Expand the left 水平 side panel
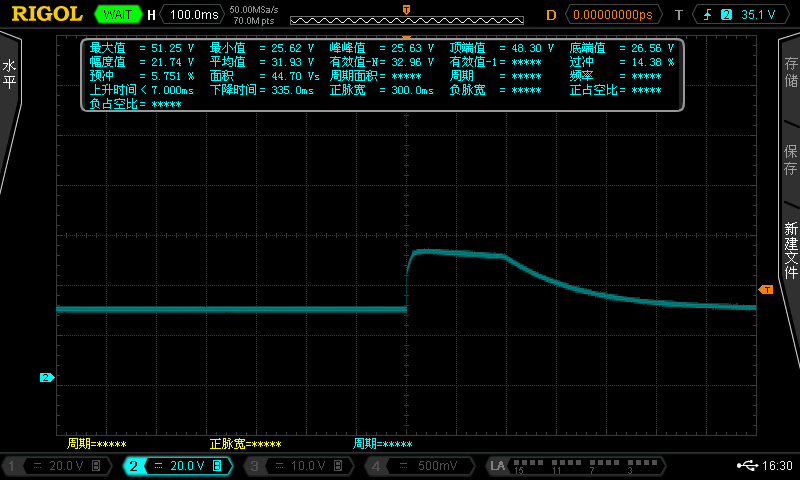800x480 pixels. (10, 75)
